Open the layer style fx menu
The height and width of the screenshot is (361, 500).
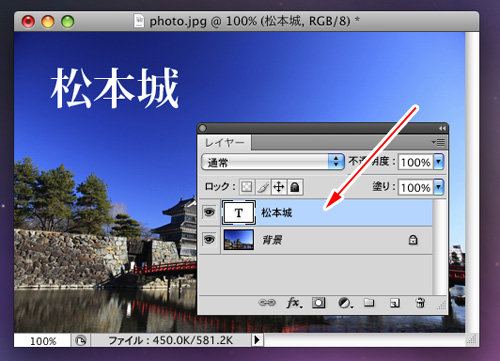[294, 303]
